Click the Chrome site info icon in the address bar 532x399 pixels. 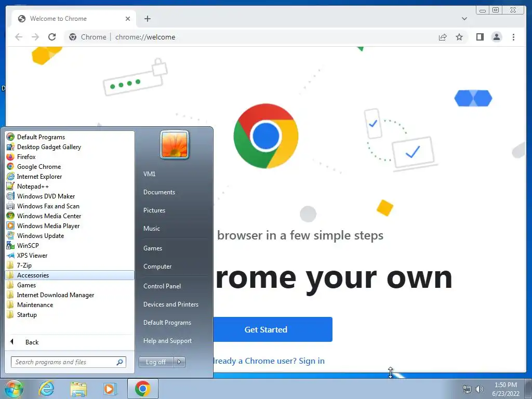[73, 37]
